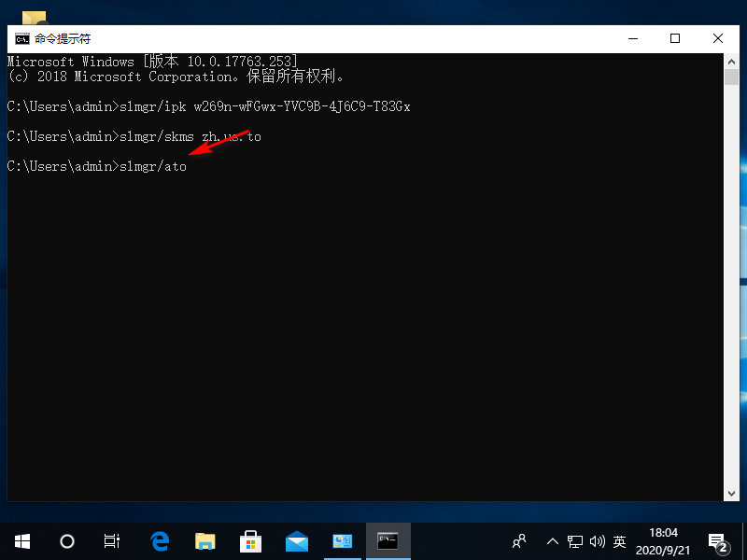
Task: Open the Command Prompt system menu via title icon
Action: click(21, 38)
